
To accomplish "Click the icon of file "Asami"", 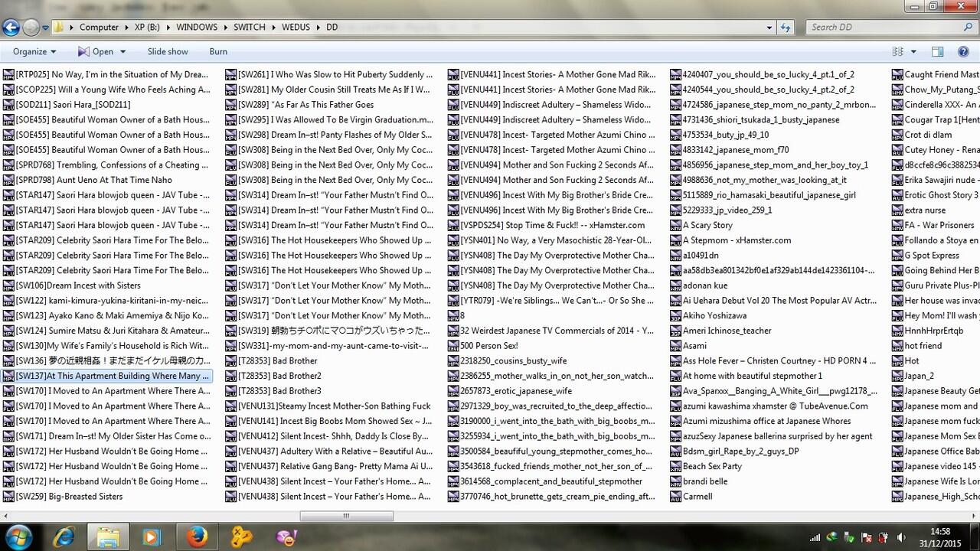I will pos(675,346).
